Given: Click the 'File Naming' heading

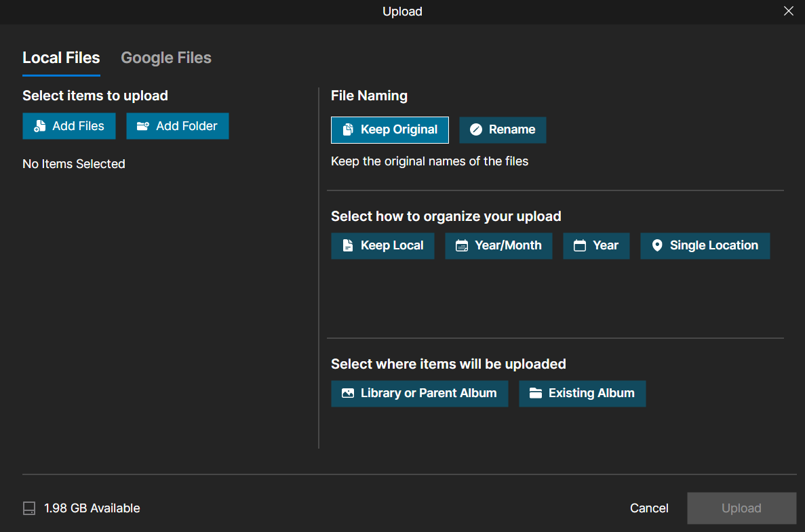Looking at the screenshot, I should 369,96.
